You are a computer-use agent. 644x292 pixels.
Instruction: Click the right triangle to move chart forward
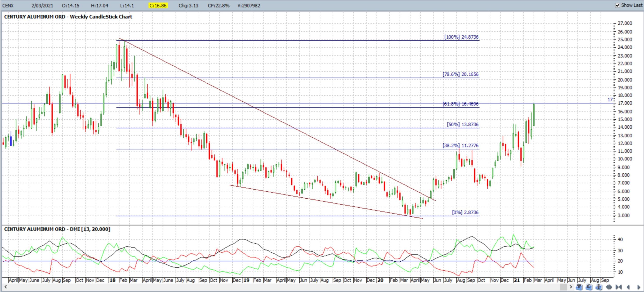tap(639, 287)
